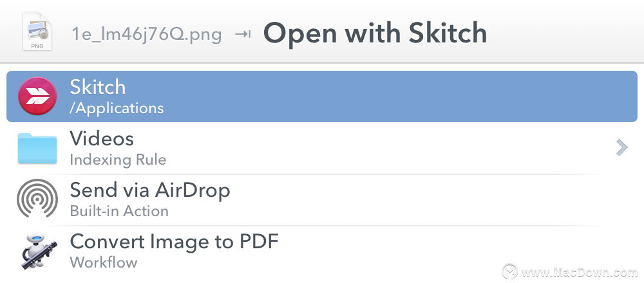Click the Indexing Rule subtitle

coord(118,160)
